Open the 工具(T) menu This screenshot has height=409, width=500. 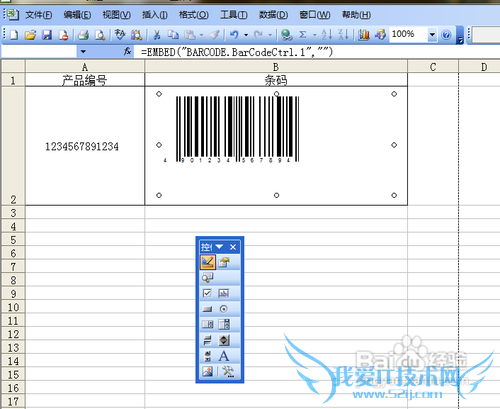click(x=233, y=15)
